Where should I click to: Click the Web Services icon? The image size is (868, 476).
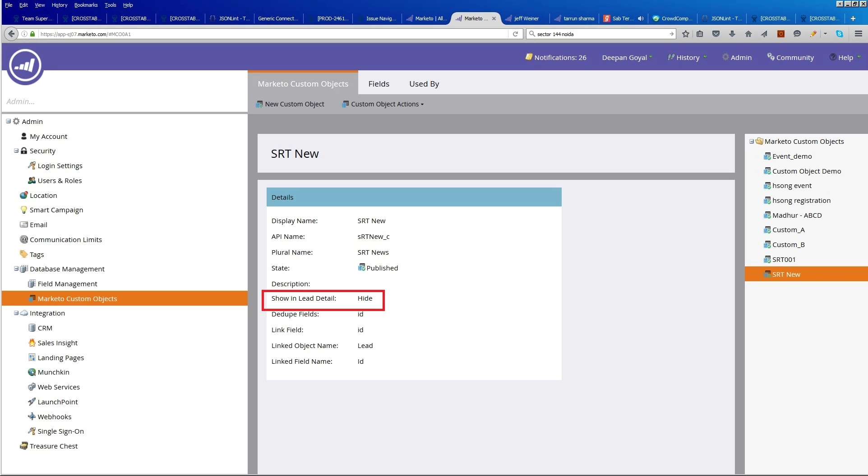coord(32,387)
